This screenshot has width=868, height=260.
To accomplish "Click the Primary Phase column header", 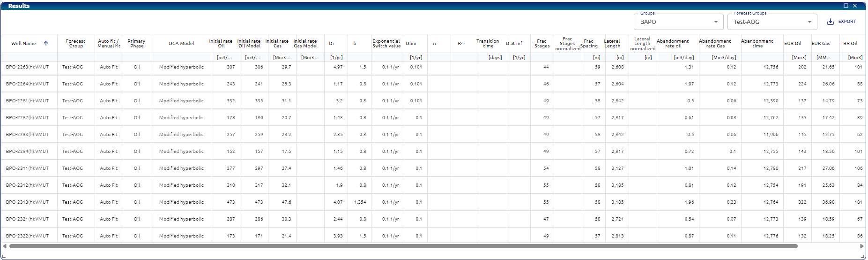I will tap(136, 44).
